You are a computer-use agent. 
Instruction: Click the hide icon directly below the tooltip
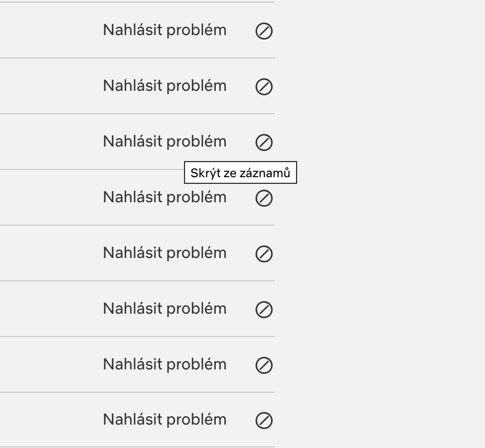(x=264, y=198)
